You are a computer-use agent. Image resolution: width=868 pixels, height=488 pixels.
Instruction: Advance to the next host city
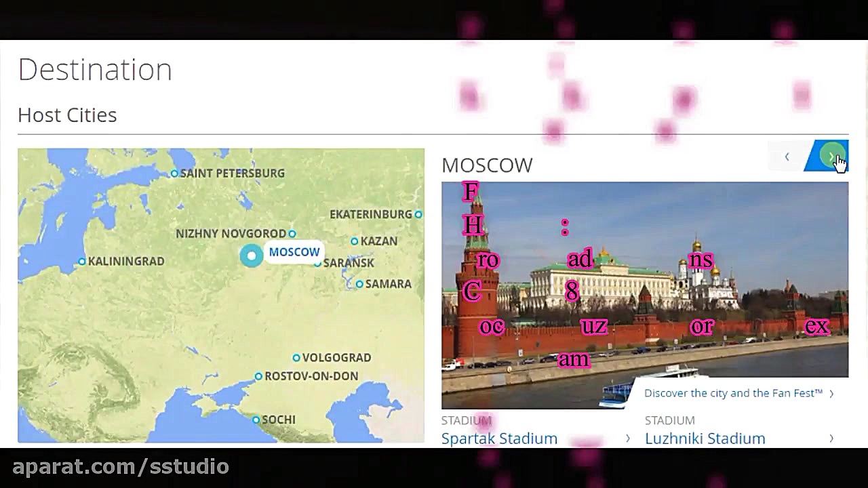[827, 157]
